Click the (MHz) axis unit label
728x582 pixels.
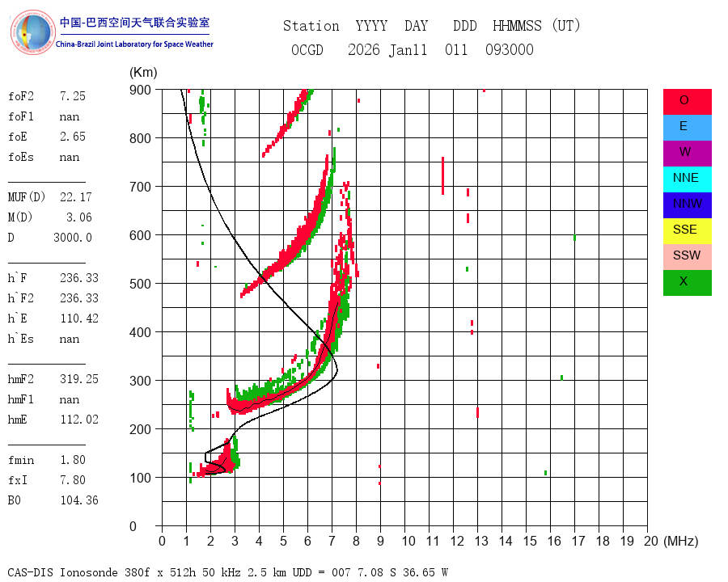click(681, 541)
